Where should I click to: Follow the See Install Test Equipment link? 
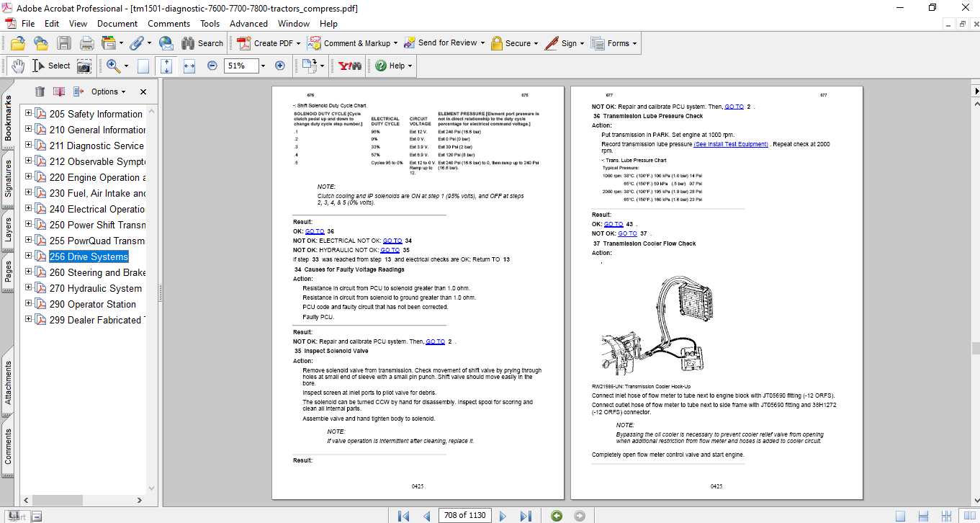point(730,144)
